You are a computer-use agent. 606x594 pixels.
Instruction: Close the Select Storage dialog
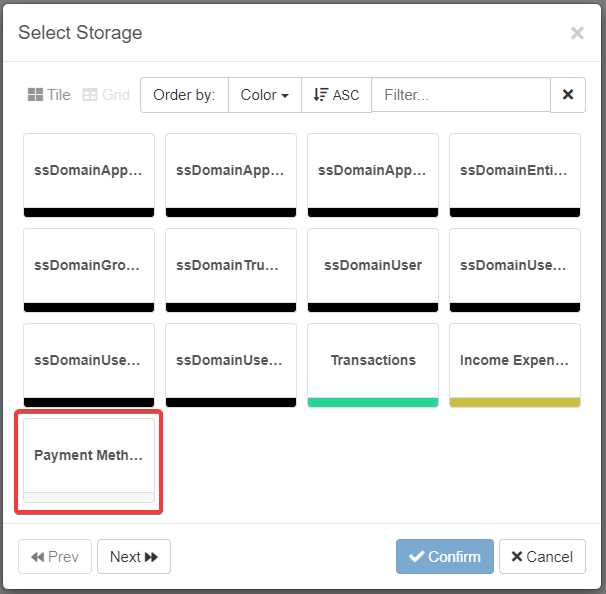pyautogui.click(x=577, y=33)
